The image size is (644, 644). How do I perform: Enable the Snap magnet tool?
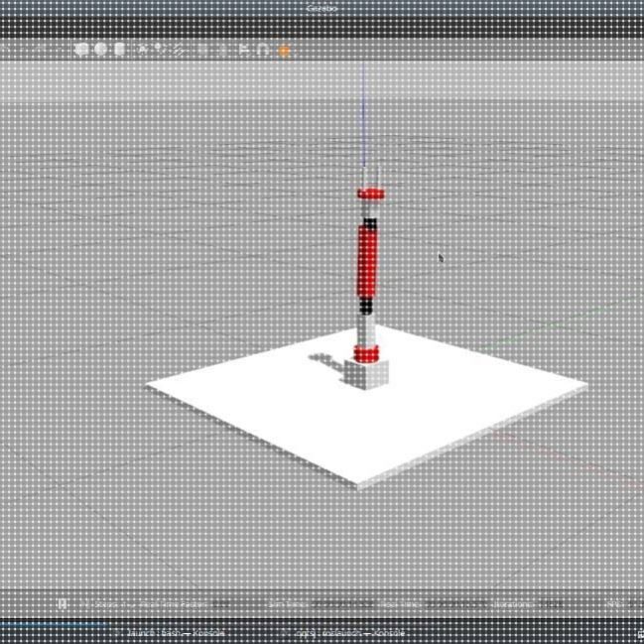pyautogui.click(x=263, y=50)
